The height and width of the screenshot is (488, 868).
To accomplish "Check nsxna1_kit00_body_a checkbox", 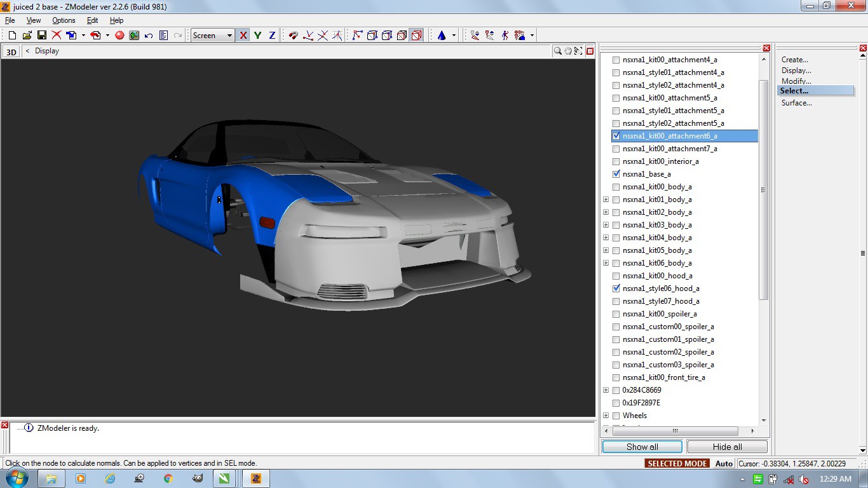I will [x=616, y=187].
